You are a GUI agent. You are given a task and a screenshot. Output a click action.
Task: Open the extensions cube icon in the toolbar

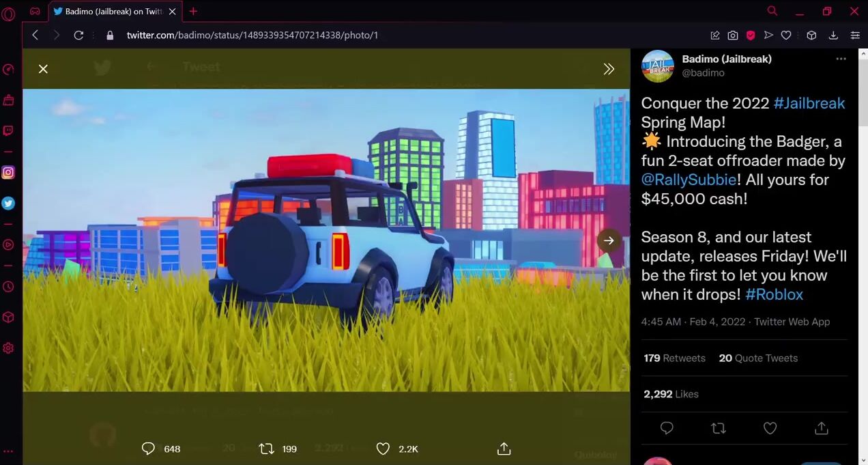pyautogui.click(x=811, y=36)
